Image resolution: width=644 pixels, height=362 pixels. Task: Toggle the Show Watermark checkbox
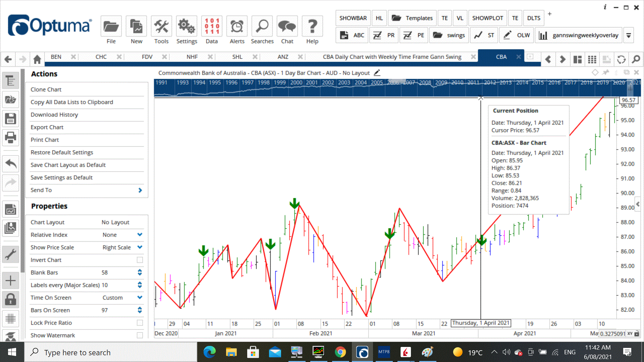140,335
